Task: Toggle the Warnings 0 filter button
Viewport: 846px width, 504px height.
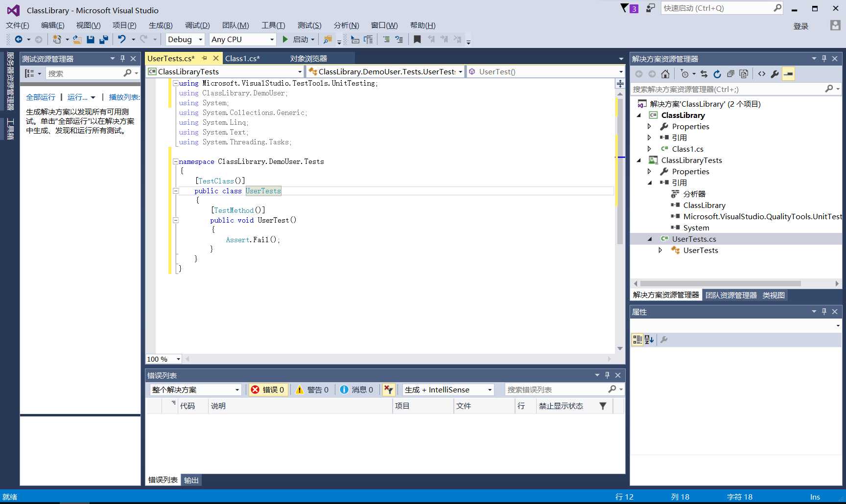Action: click(312, 389)
